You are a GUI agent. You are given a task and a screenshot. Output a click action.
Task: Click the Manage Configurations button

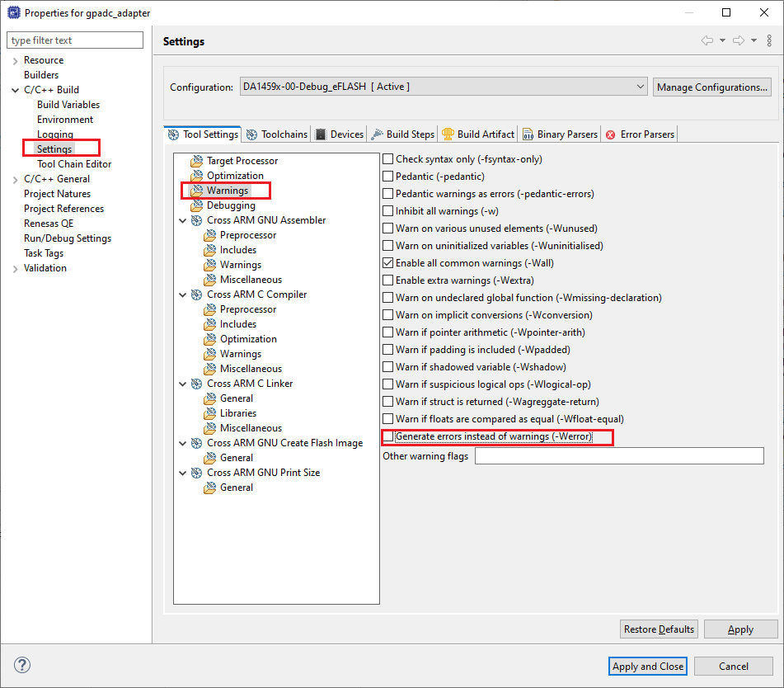point(712,87)
